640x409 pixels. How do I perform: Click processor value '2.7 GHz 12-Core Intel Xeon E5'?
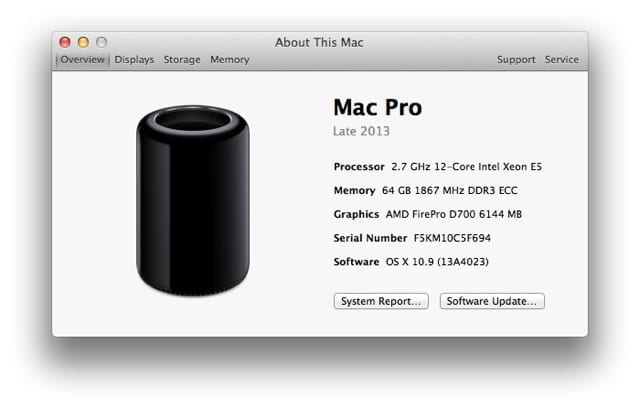[467, 167]
